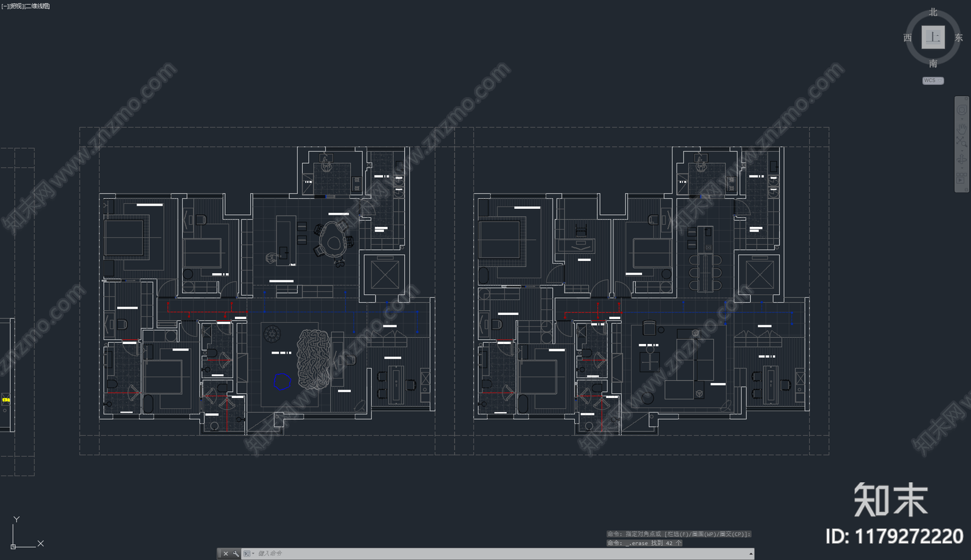Image resolution: width=971 pixels, height=560 pixels.
Task: Activate the Orbit tool
Action: 962,160
